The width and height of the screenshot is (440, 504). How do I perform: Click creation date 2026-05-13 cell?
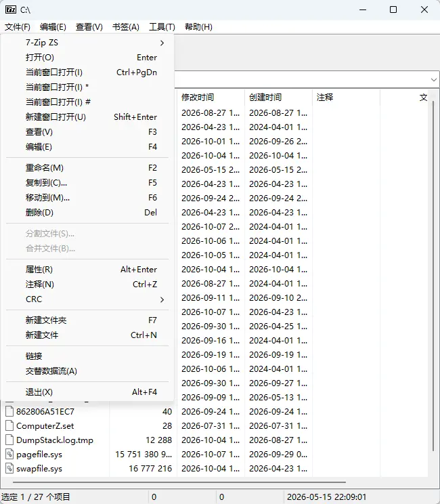point(278,397)
